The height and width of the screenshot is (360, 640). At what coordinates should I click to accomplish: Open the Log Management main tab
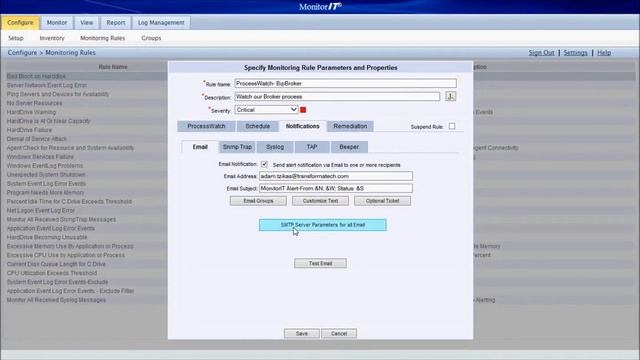[x=161, y=23]
